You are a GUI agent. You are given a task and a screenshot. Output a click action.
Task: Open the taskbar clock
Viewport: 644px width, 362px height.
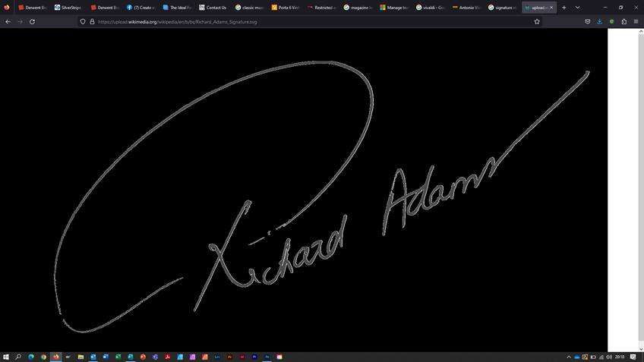pyautogui.click(x=620, y=357)
